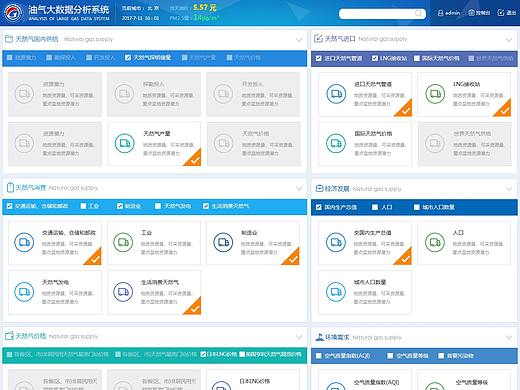
Task: Check the 天然气发电 checkbox
Action: pyautogui.click(x=158, y=206)
